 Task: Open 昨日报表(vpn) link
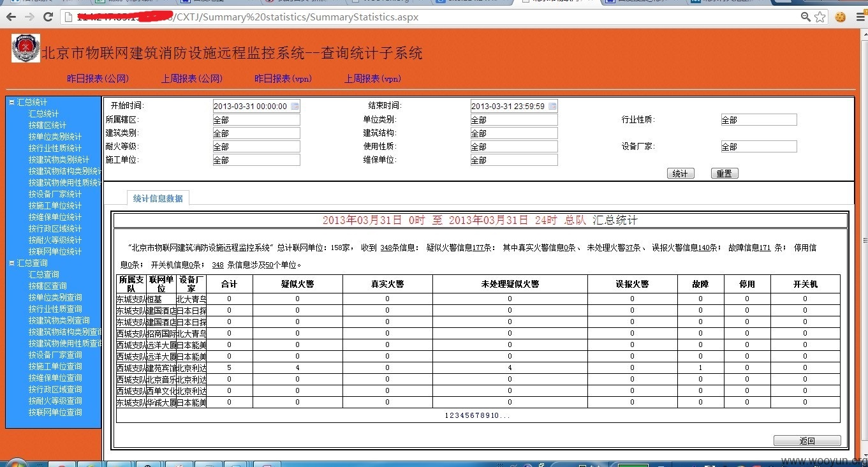tap(283, 78)
